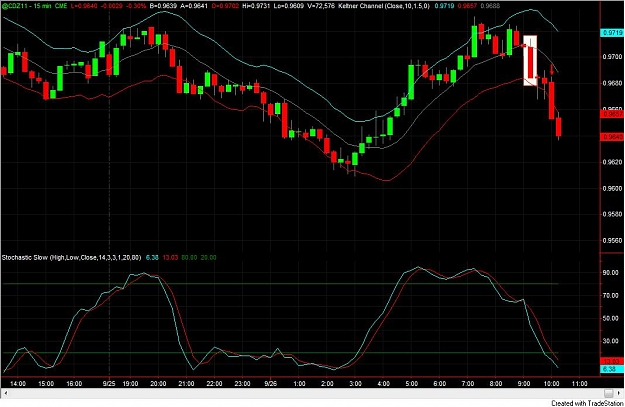Click the 8:00 time axis label
Screen dimensions: 625x407
point(496,384)
